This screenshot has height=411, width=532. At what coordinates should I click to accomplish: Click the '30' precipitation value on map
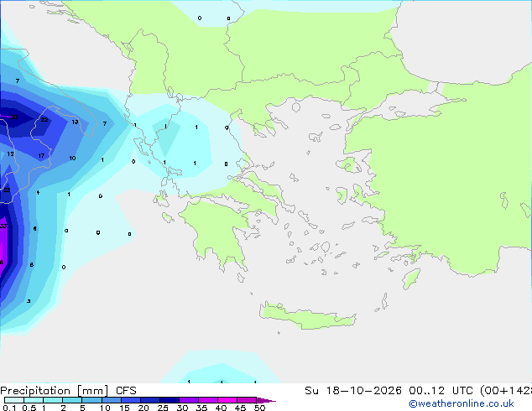pyautogui.click(x=14, y=117)
